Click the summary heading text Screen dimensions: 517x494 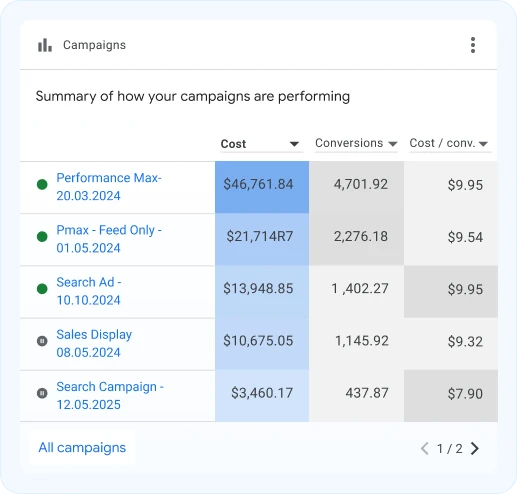point(193,97)
